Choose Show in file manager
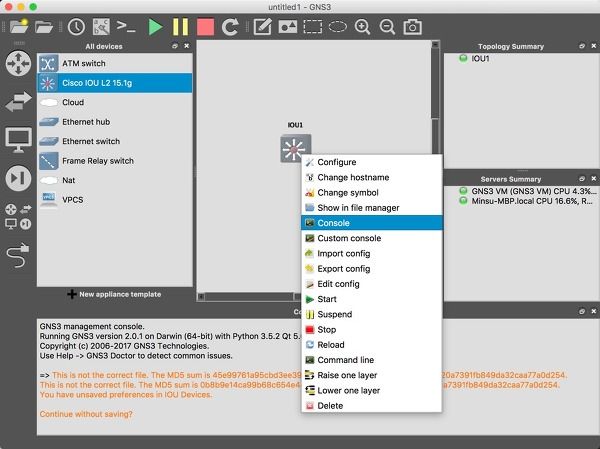The height and width of the screenshot is (449, 600). click(372, 208)
